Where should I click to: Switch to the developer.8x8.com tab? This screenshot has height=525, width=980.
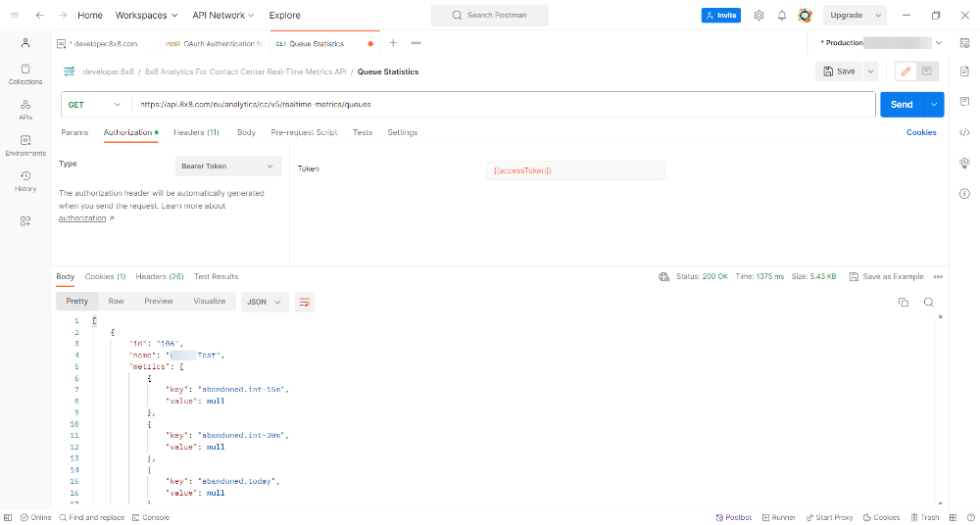click(105, 44)
